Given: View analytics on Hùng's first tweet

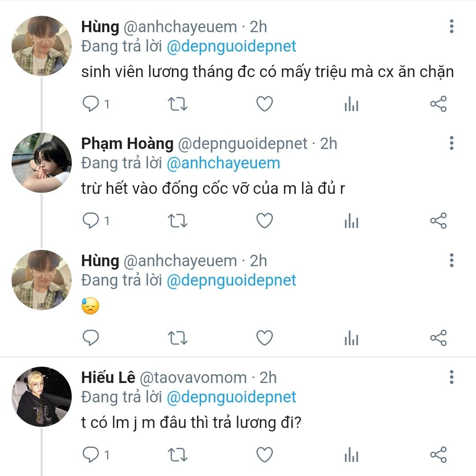Looking at the screenshot, I should coord(352,104).
